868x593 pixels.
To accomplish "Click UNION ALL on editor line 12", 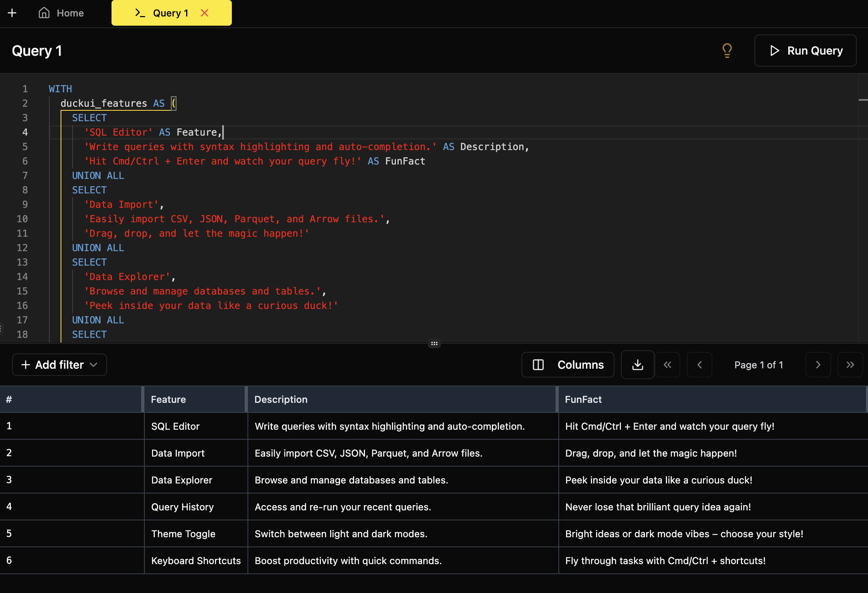I will 98,248.
